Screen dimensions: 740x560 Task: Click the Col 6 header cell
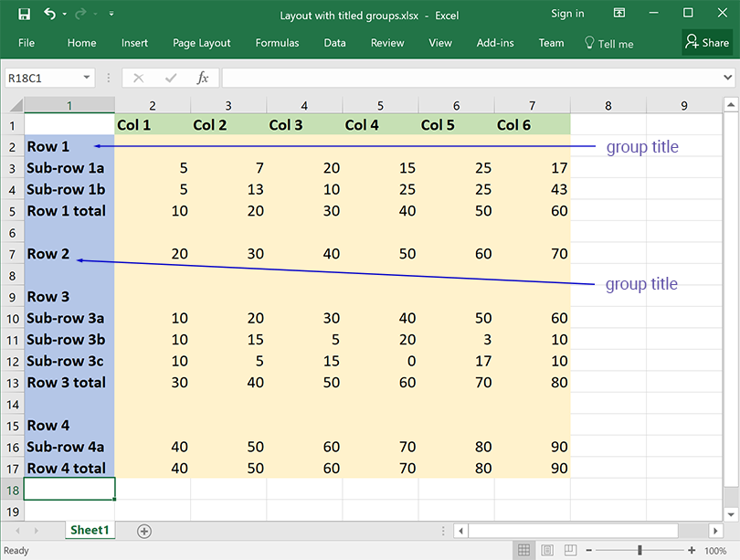pyautogui.click(x=533, y=124)
